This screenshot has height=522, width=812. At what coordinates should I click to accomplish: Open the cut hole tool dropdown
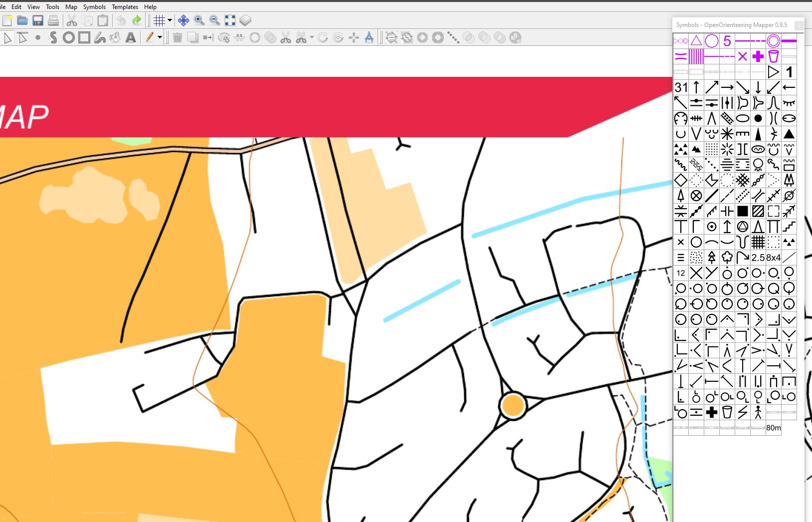point(312,37)
